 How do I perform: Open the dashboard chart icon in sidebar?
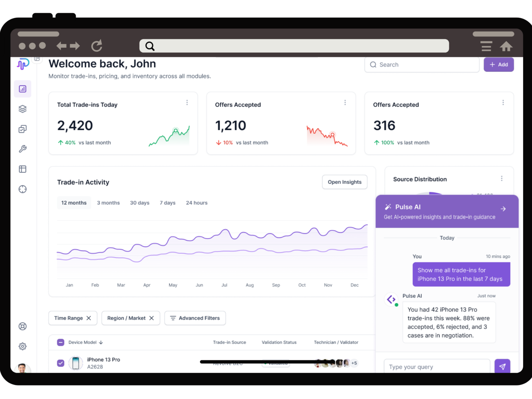[x=23, y=89]
